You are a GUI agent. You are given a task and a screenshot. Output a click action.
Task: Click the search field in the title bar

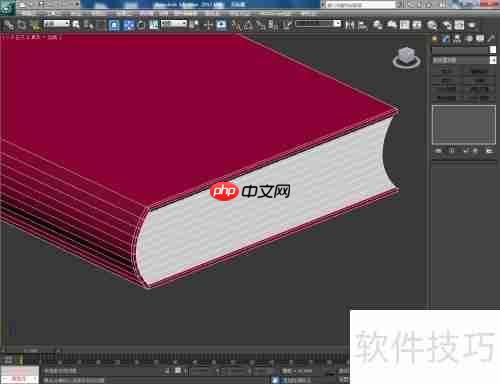click(x=361, y=5)
